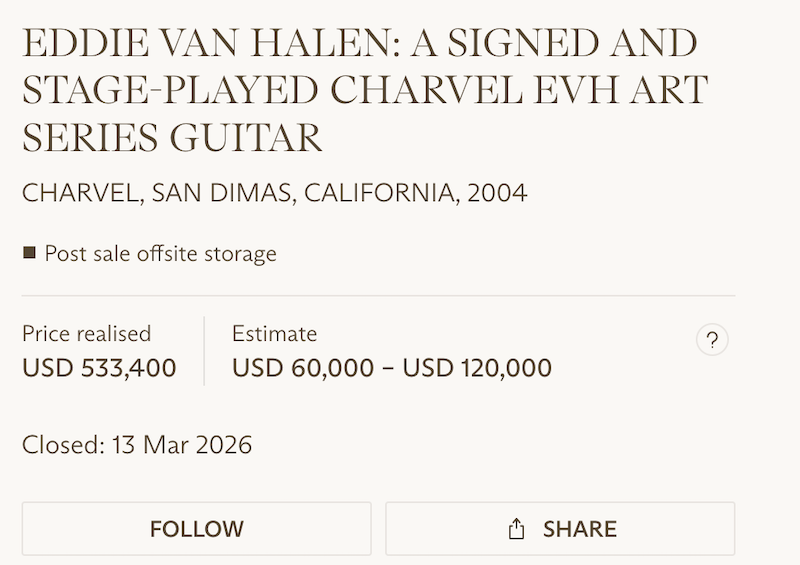Select the USD 533,400 realised price

pos(99,367)
